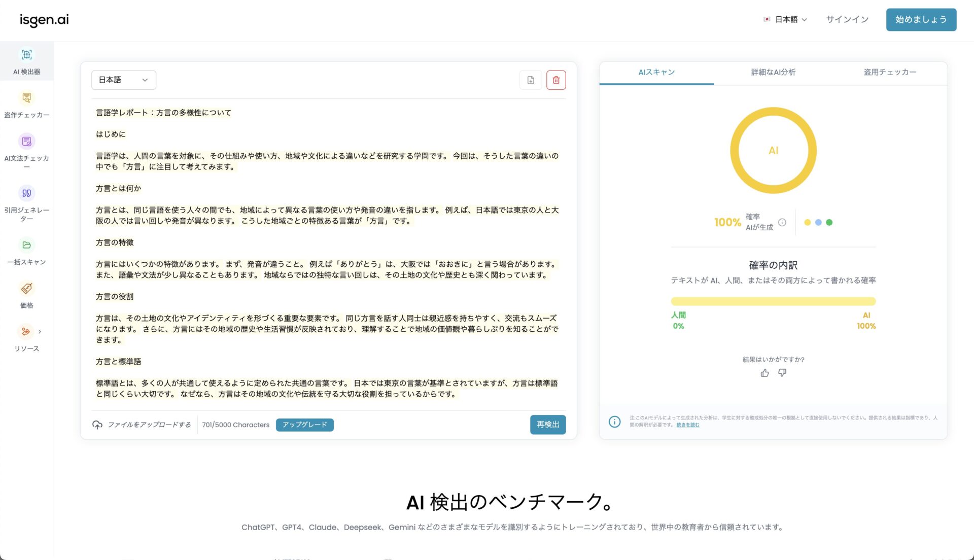Follow the 続きを読む link in the disclaimer

(x=686, y=425)
